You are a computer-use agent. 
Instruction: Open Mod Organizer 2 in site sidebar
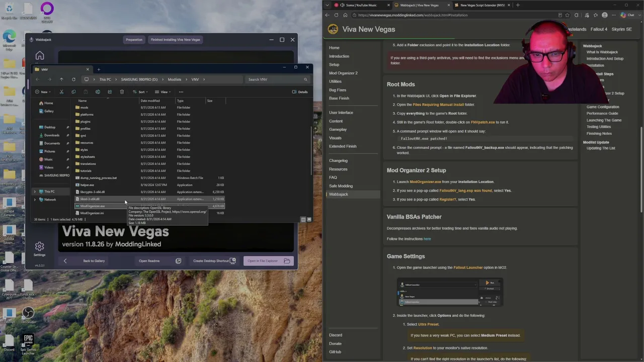[343, 73]
